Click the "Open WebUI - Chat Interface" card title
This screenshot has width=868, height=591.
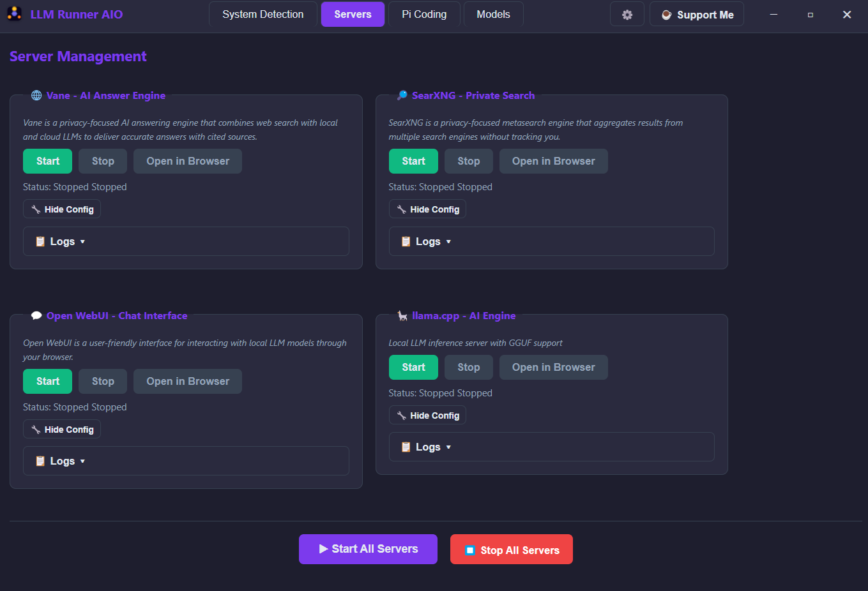pyautogui.click(x=117, y=316)
